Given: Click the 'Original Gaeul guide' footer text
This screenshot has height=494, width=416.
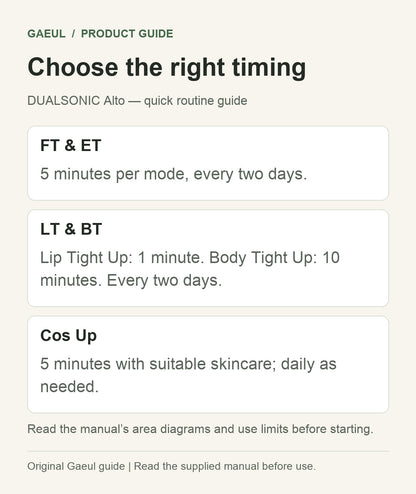Looking at the screenshot, I should click(x=76, y=466).
